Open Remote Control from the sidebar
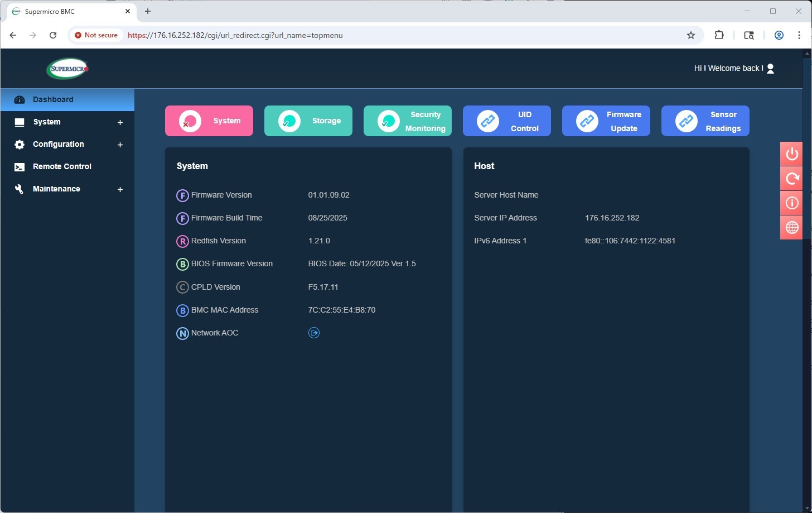Screen dimensions: 812x513 [x=62, y=166]
